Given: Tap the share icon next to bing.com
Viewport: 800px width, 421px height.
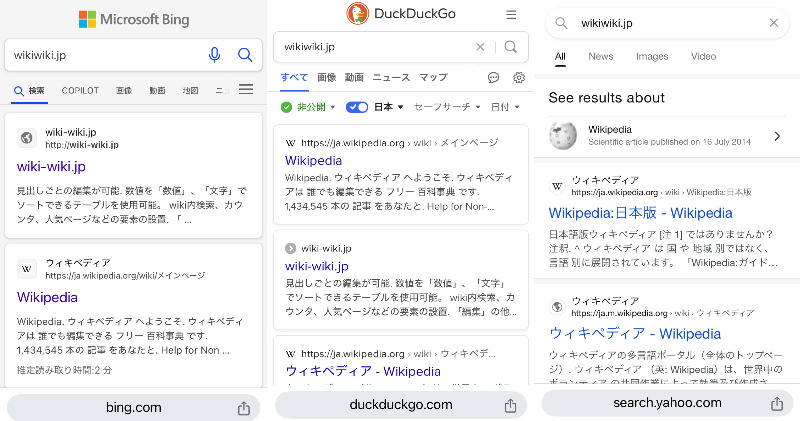Looking at the screenshot, I should point(243,407).
